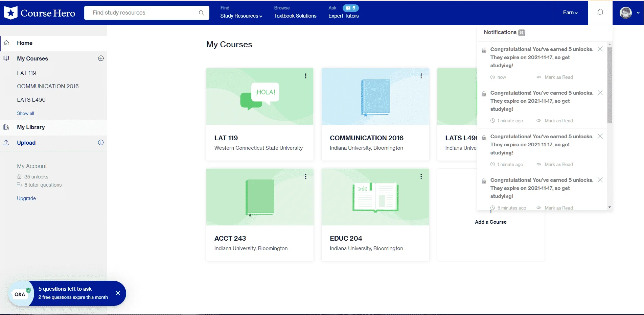Dismiss the second notification with X

[x=600, y=93]
